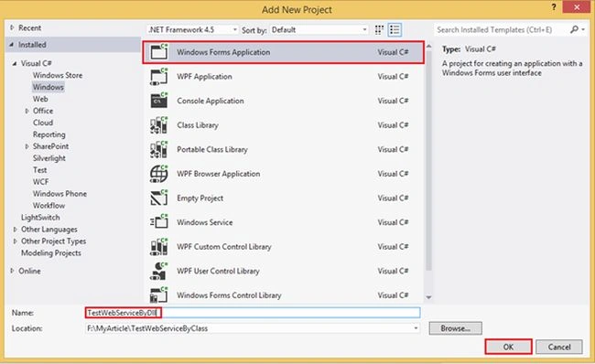Image resolution: width=595 pixels, height=364 pixels.
Task: Expand the Other Languages node
Action: 16,230
